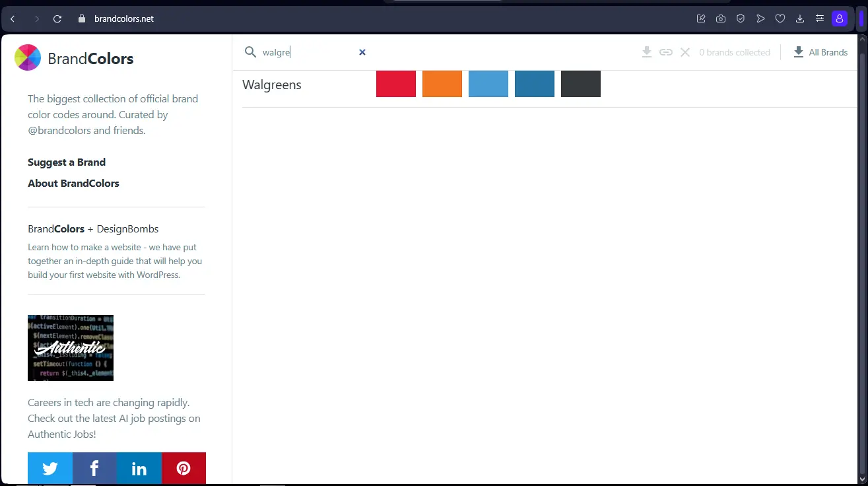
Task: Reload the brandcolors.net page
Action: [x=57, y=19]
